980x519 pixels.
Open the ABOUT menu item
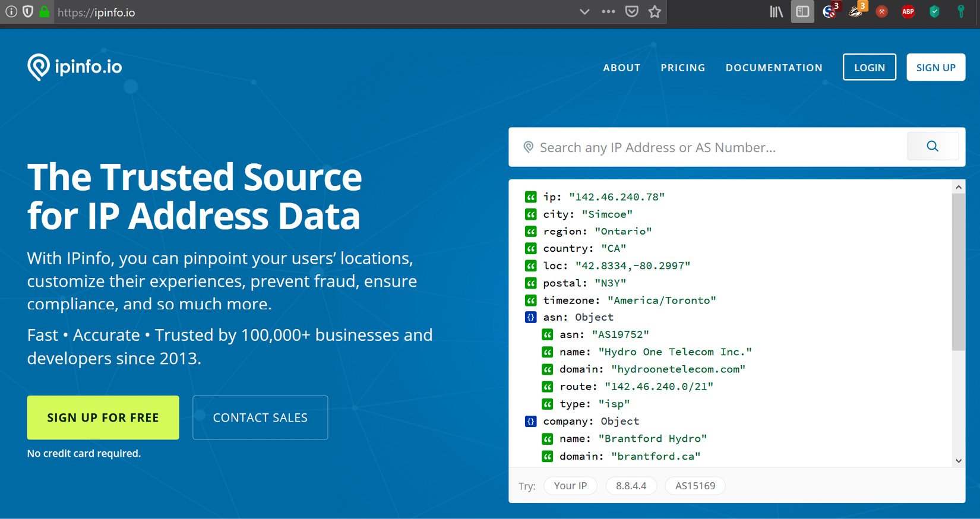pyautogui.click(x=622, y=68)
